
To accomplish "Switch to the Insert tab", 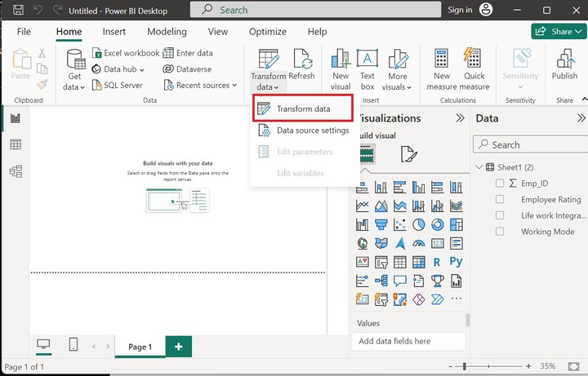I will click(114, 32).
